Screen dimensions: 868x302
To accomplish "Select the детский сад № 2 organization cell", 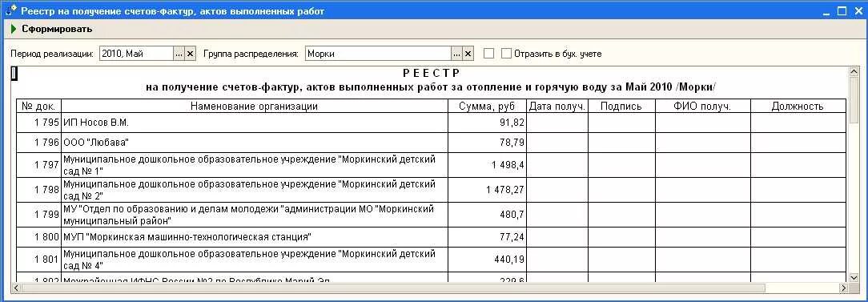I will [254, 190].
